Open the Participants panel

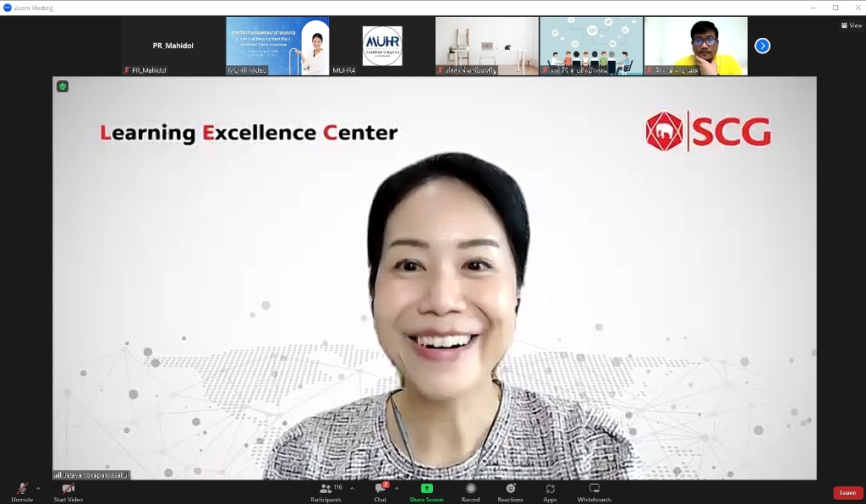pos(326,490)
